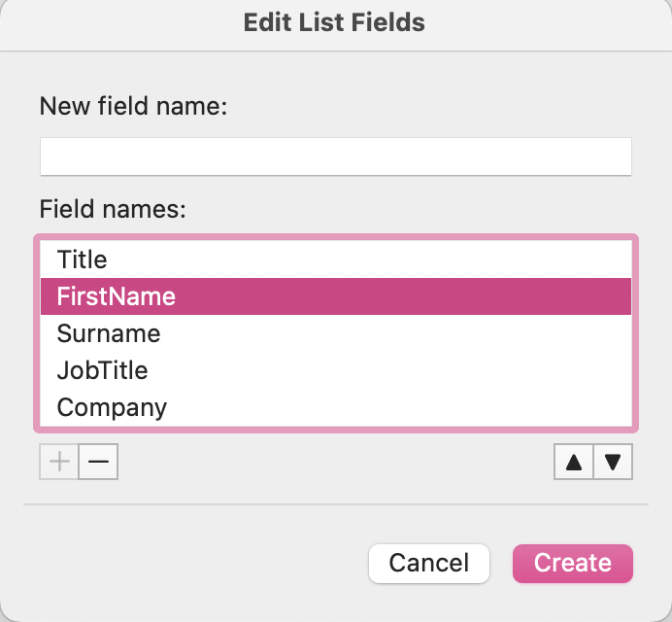The height and width of the screenshot is (622, 672).
Task: Click the empty box below "New field name:"
Action: pyautogui.click(x=336, y=156)
